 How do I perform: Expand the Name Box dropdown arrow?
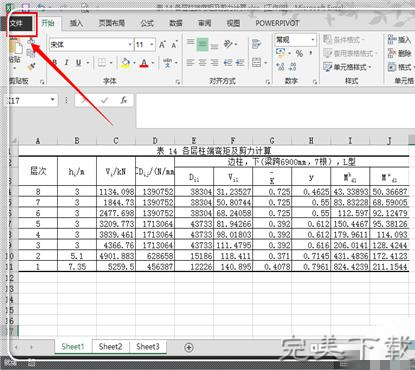pyautogui.click(x=52, y=100)
